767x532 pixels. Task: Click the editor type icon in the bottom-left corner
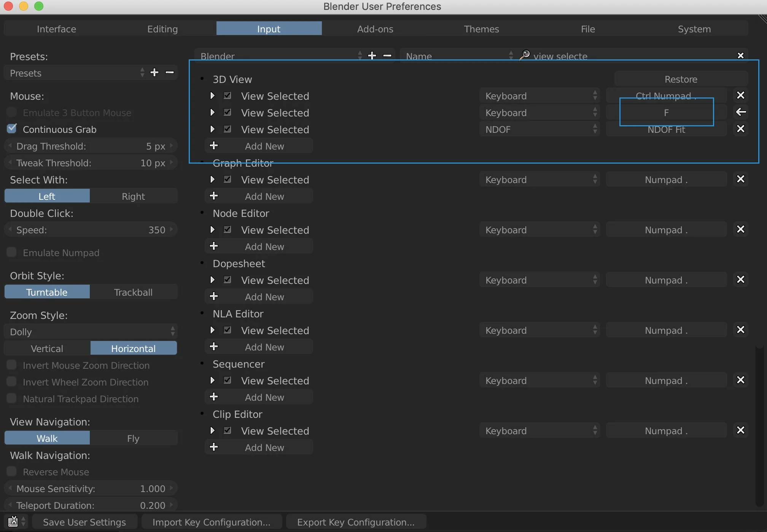(13, 521)
